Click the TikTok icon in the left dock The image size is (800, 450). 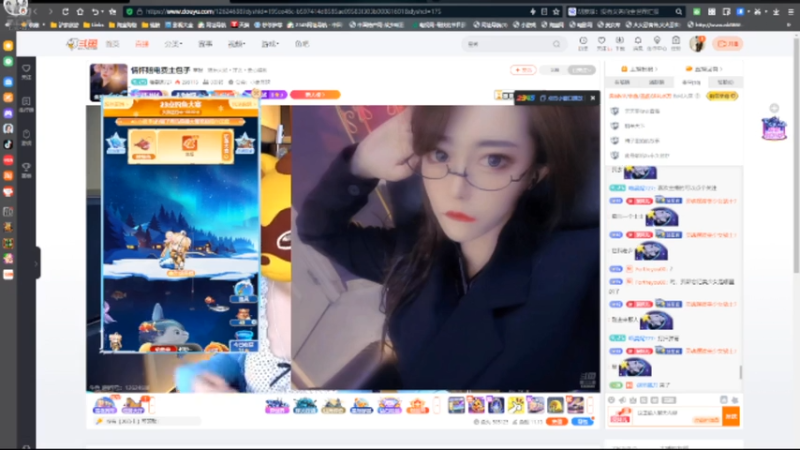coord(8,144)
